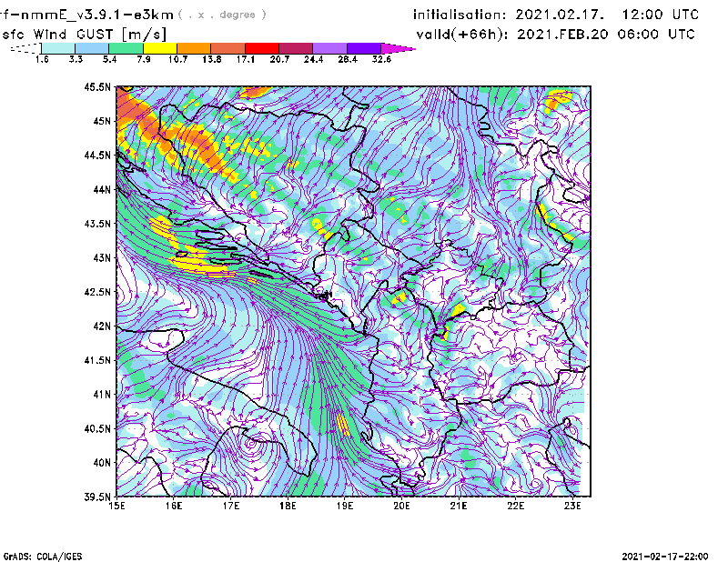Click the violet 28.4–32.6 legend swatch
Screen dimensions: 728x562
pos(364,48)
